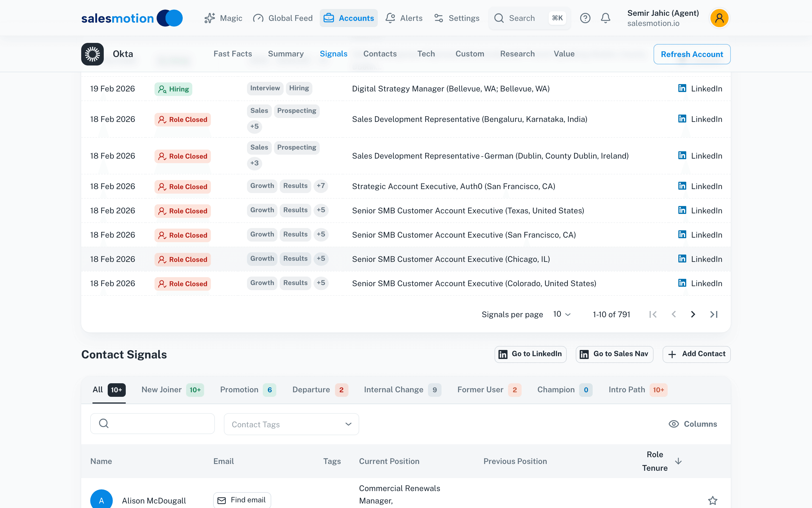The height and width of the screenshot is (508, 812).
Task: Open Signals per page dropdown
Action: (x=562, y=314)
